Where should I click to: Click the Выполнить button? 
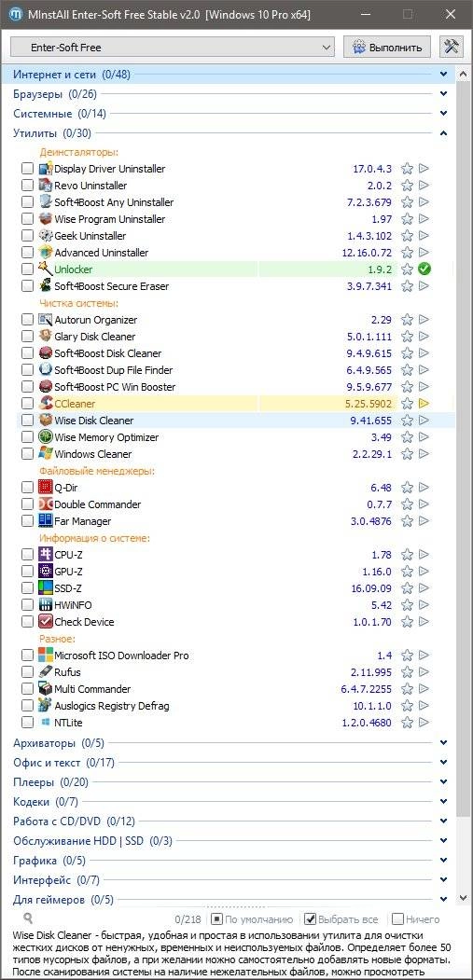pos(387,48)
